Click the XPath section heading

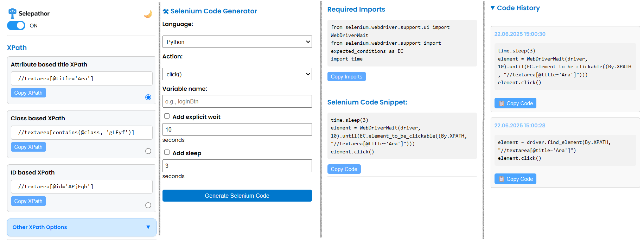[x=17, y=48]
